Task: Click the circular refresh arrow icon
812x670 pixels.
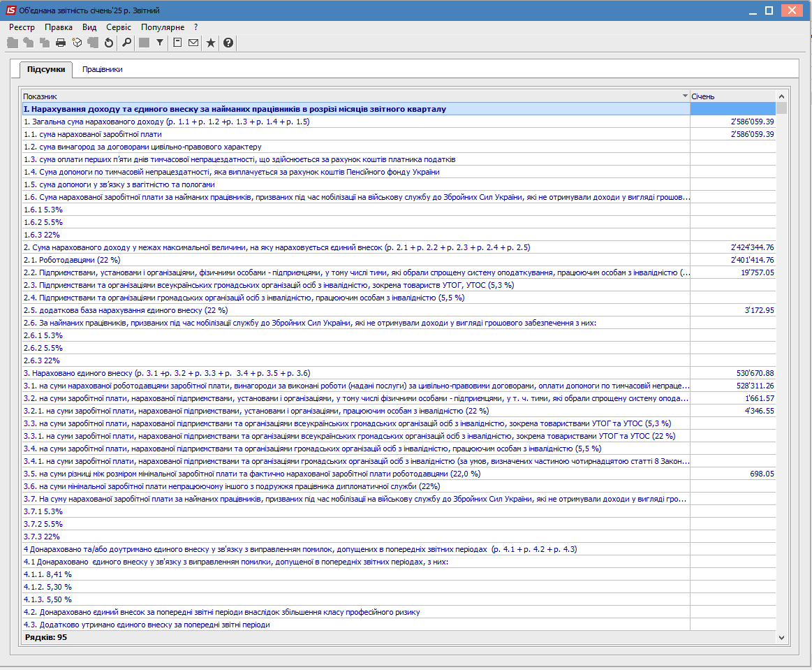Action: pyautogui.click(x=109, y=43)
